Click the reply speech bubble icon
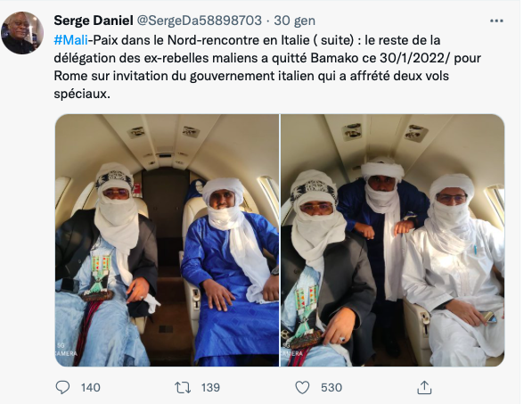The image size is (532, 404). [62, 387]
